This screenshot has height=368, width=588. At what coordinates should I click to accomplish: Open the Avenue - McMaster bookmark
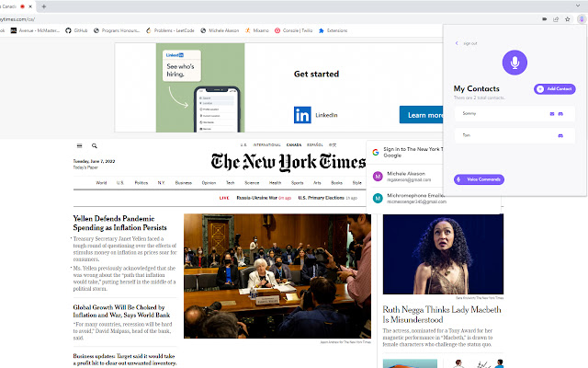(x=35, y=30)
